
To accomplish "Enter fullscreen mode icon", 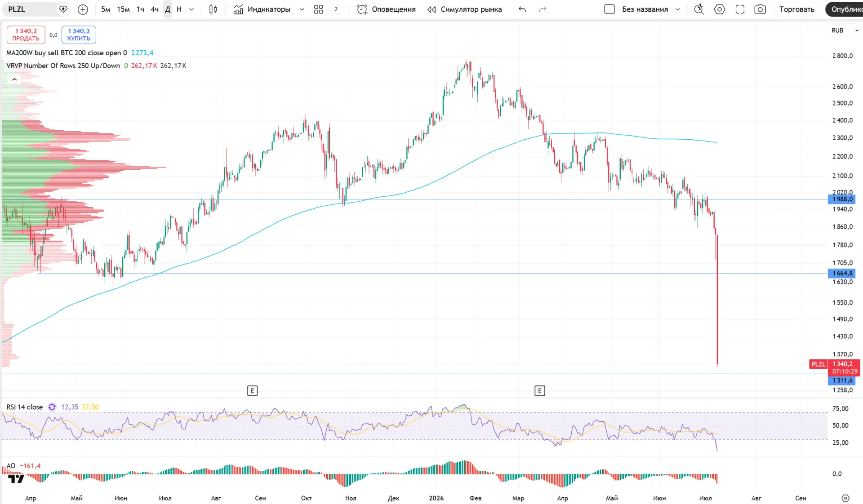I will pos(740,9).
